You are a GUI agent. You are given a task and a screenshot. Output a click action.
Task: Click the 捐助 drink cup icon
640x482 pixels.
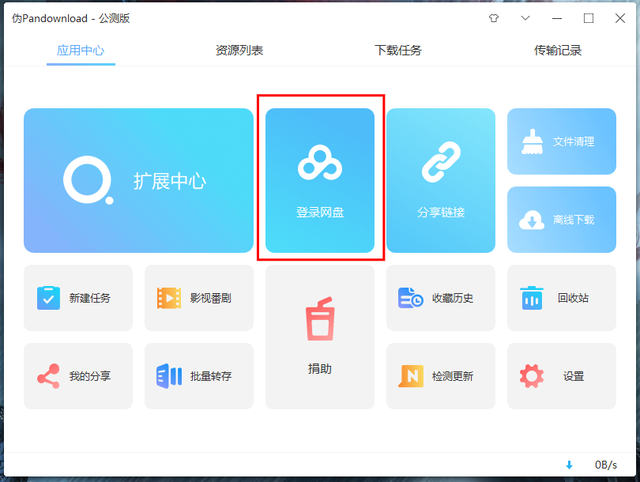(x=320, y=319)
